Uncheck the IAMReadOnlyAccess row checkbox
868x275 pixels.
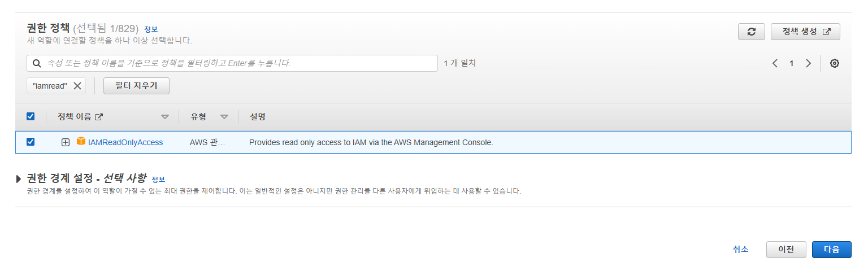[x=31, y=142]
